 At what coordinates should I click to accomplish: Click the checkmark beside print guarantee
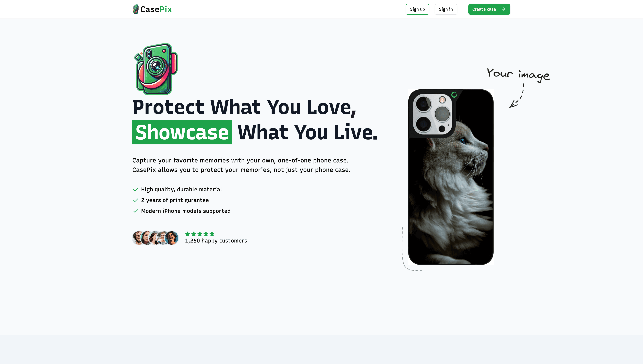136,200
